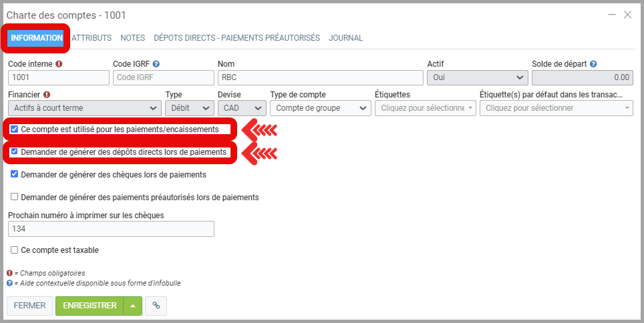Close the Charte des comptes dialog
Screen dimensions: 644x323
pos(627,15)
